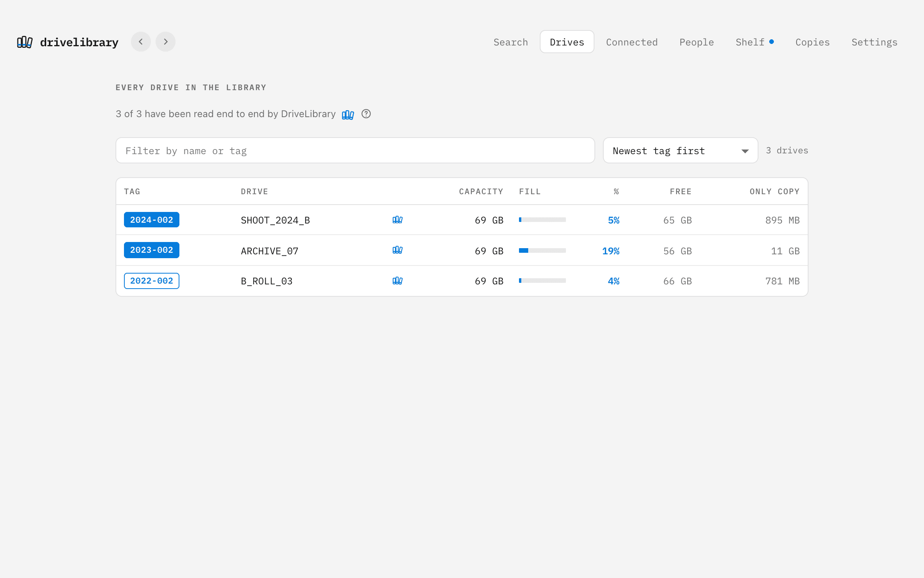Click the blue dot next to Shelf
Image resolution: width=924 pixels, height=578 pixels.
tap(772, 42)
